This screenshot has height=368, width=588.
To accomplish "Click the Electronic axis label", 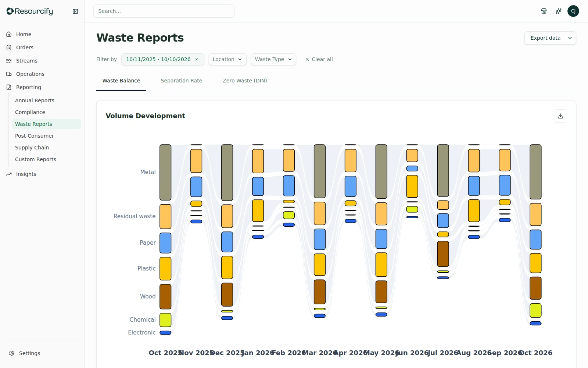I will 142,332.
